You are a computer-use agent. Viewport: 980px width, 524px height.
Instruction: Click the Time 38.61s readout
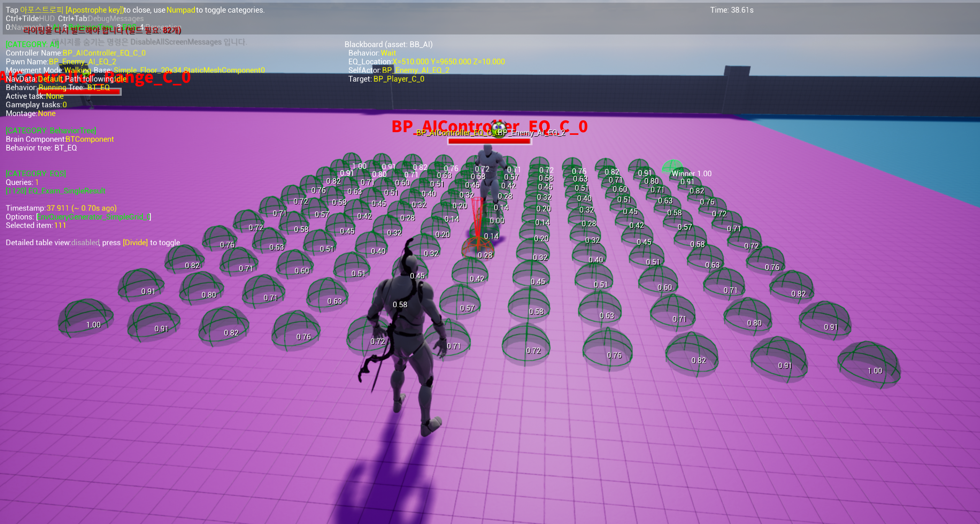pos(732,10)
